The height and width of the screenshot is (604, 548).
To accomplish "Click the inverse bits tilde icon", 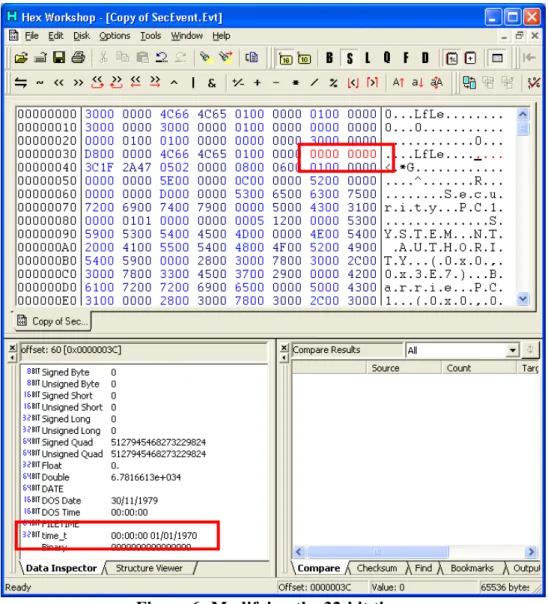I will (40, 82).
